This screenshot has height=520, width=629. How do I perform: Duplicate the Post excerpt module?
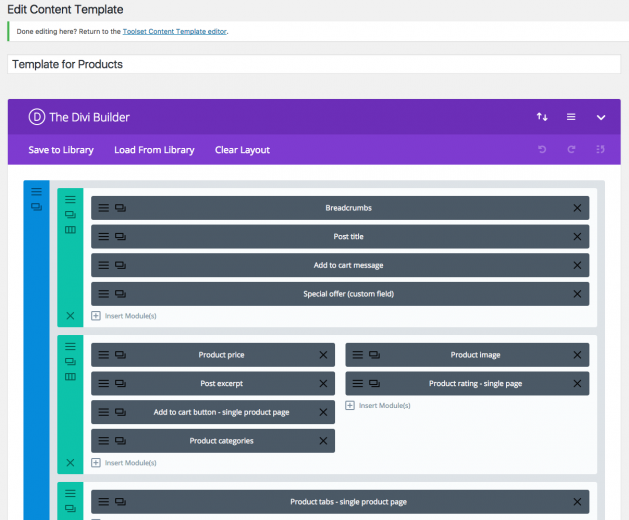120,383
